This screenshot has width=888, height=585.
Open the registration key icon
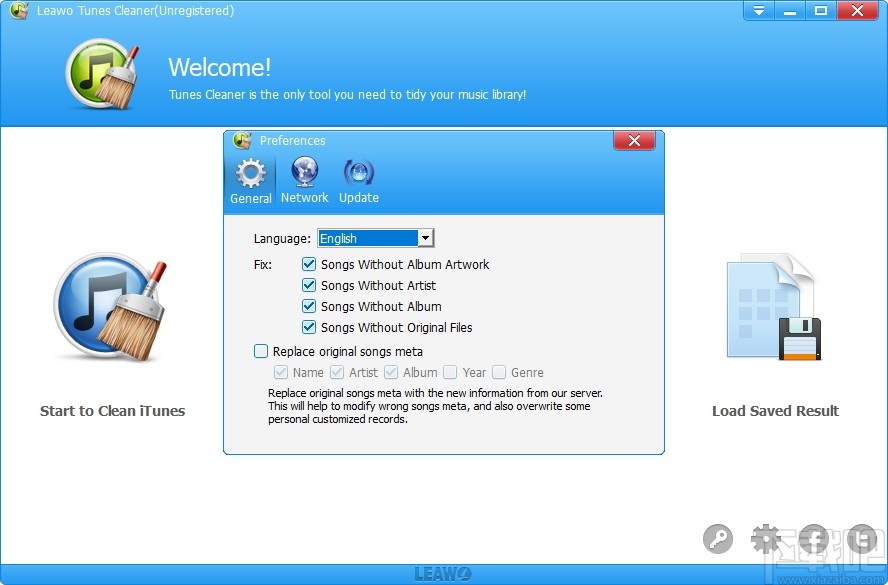(x=718, y=539)
